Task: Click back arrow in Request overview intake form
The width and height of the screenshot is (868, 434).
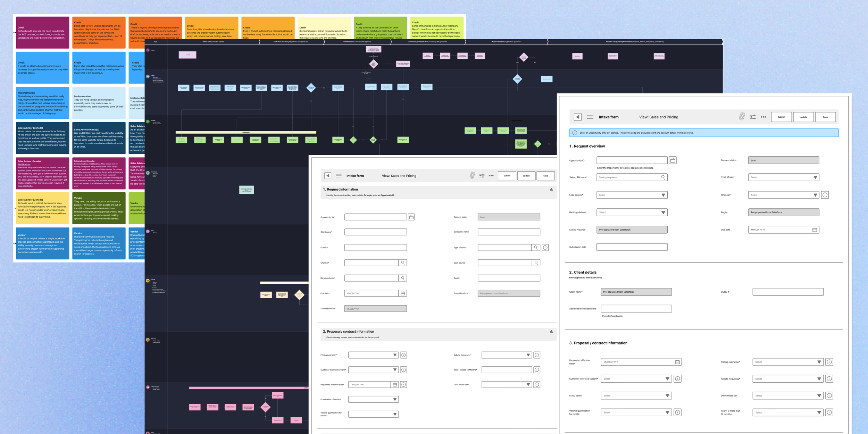Action: pos(577,117)
